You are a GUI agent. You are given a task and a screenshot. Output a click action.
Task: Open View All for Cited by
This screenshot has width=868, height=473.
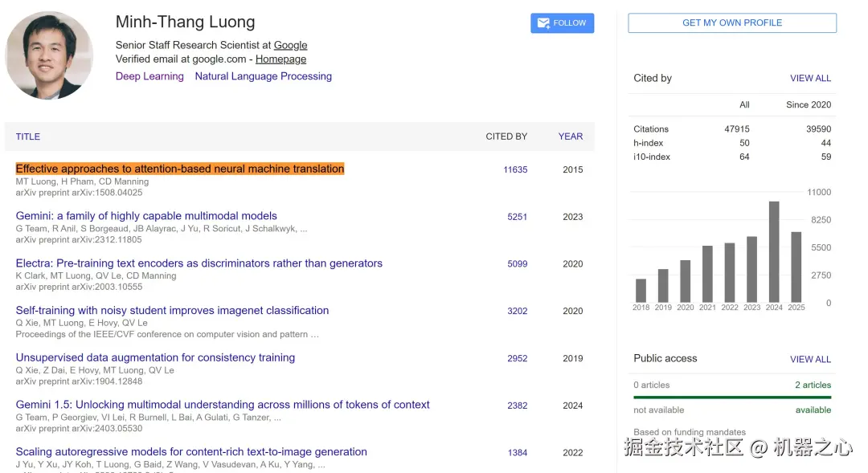[x=810, y=78]
